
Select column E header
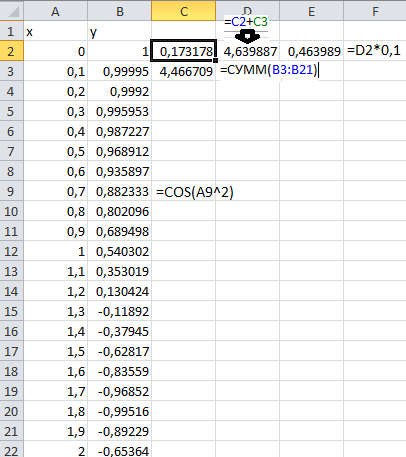point(311,11)
